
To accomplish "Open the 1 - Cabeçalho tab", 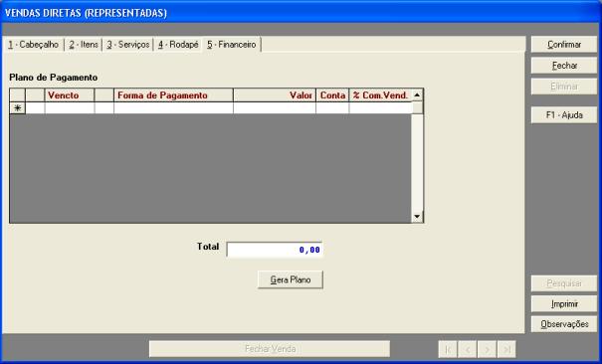I will click(34, 45).
